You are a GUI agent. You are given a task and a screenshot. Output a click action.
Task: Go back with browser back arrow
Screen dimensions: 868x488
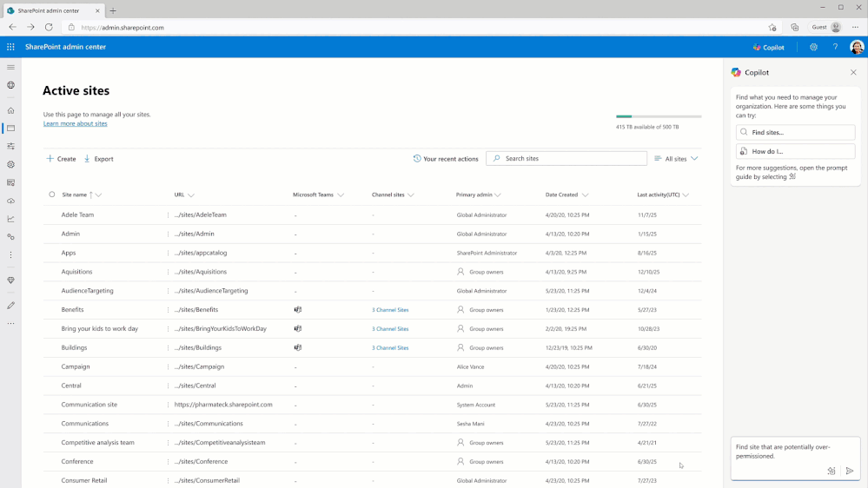pos(12,27)
